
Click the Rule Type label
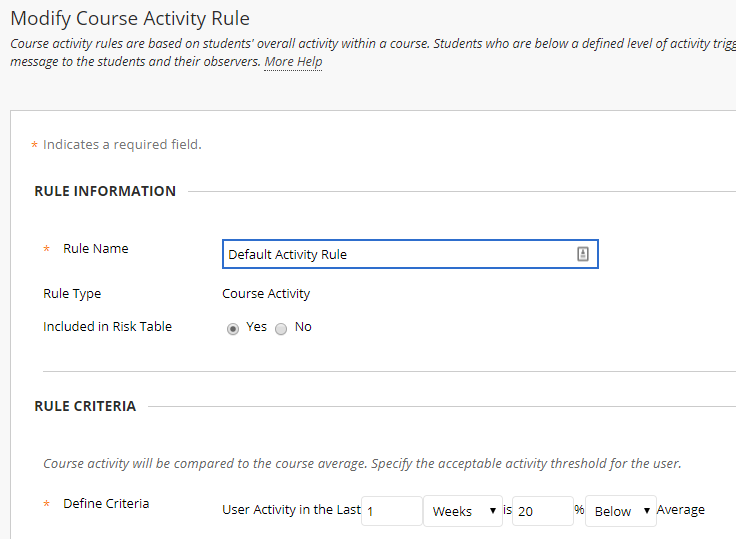tap(72, 294)
